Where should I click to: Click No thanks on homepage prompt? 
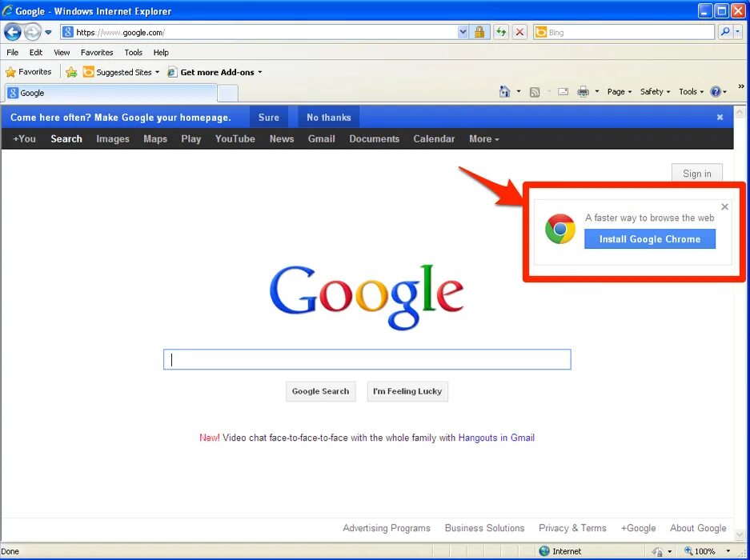[x=329, y=117]
